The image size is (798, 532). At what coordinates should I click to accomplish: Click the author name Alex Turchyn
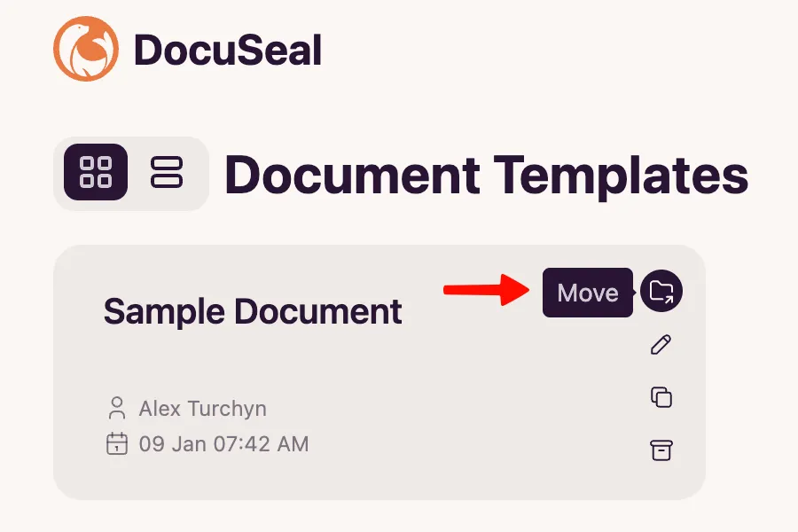[202, 409]
